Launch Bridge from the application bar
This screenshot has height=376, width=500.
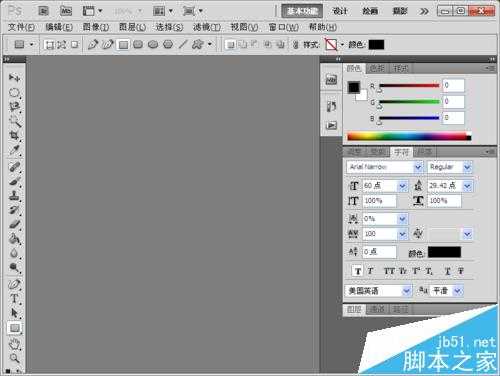(x=44, y=11)
